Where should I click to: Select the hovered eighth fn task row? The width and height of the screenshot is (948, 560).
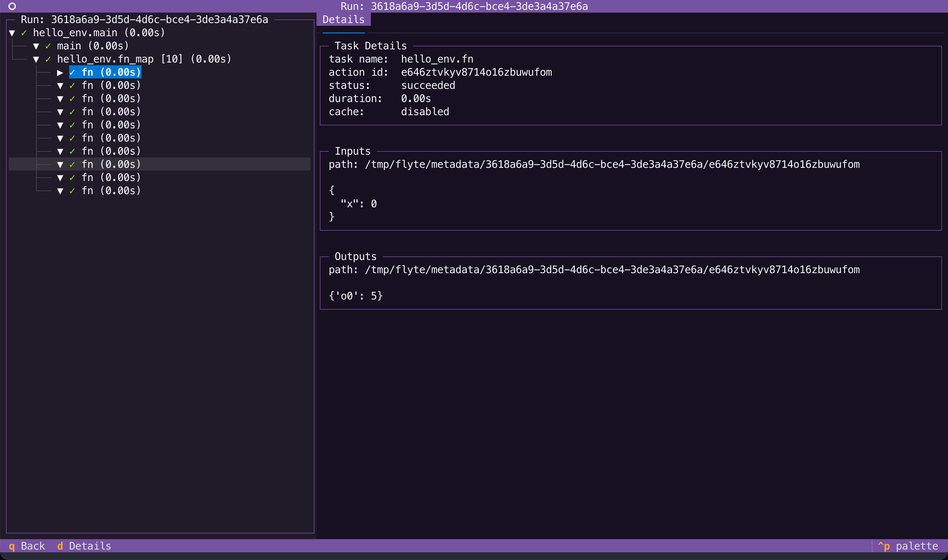pos(111,164)
